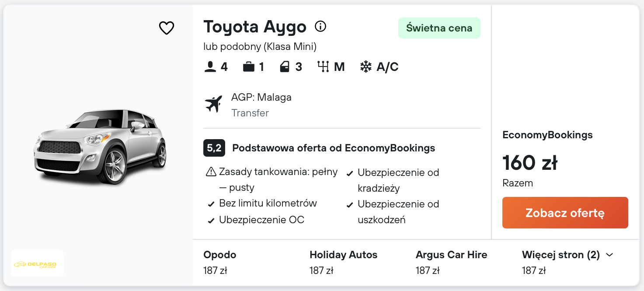The height and width of the screenshot is (291, 644).
Task: Click the luggage suitcase icon
Action: (248, 67)
